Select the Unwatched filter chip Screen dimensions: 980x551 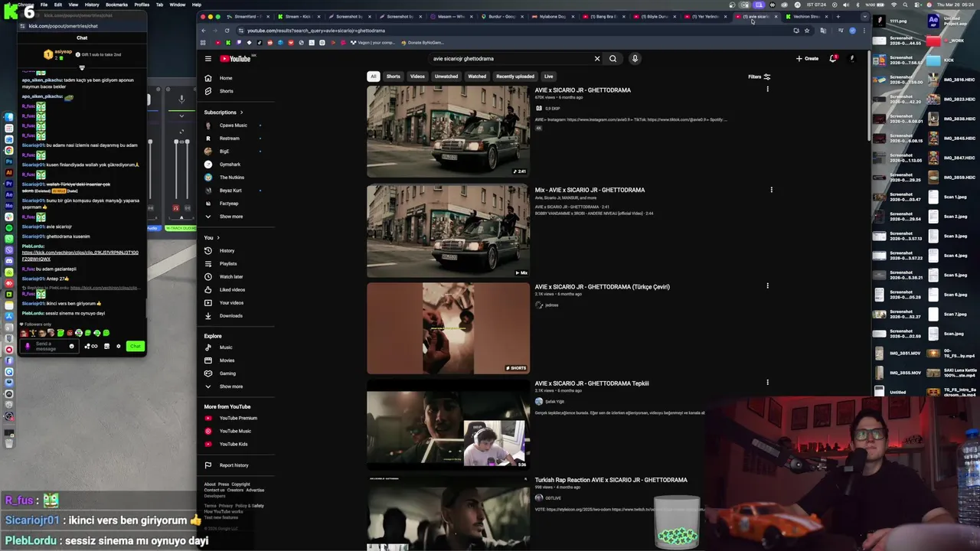point(446,77)
